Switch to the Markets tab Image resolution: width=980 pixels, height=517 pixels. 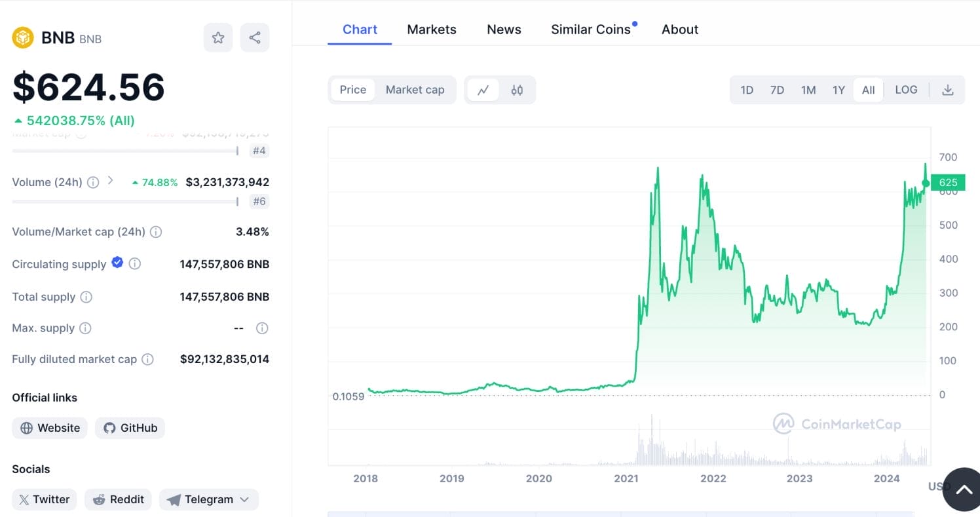(x=432, y=29)
